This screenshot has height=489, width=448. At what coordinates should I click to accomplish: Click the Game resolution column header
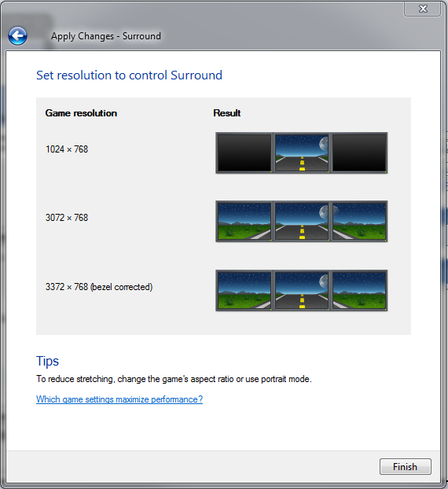pos(81,113)
